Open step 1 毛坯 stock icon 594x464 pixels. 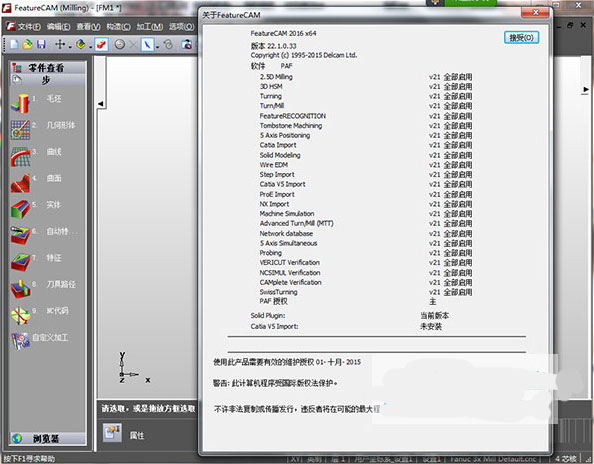tap(20, 103)
